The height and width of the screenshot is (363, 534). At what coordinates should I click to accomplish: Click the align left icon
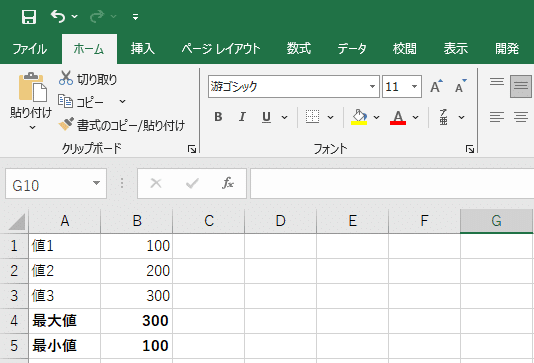click(x=497, y=117)
